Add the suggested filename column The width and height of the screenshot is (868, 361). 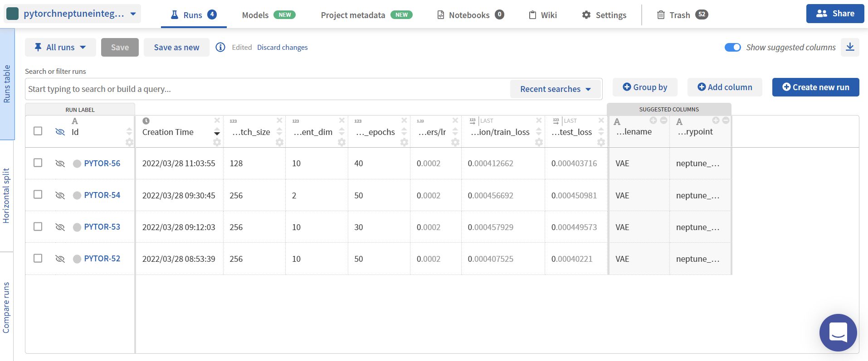point(653,120)
